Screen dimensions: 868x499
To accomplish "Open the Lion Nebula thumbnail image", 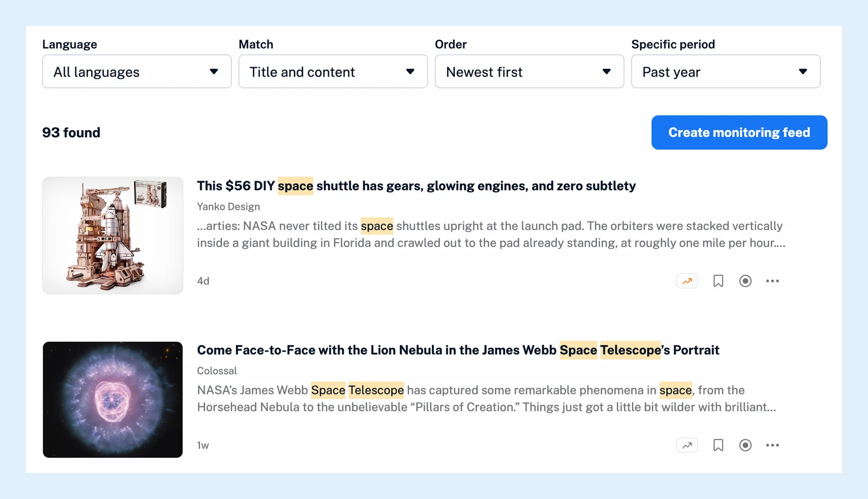I will (113, 400).
